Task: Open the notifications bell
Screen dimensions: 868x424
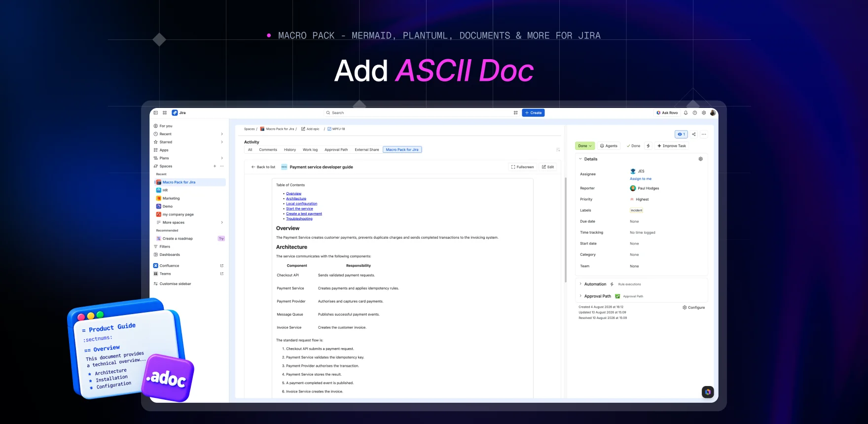Action: (x=686, y=113)
